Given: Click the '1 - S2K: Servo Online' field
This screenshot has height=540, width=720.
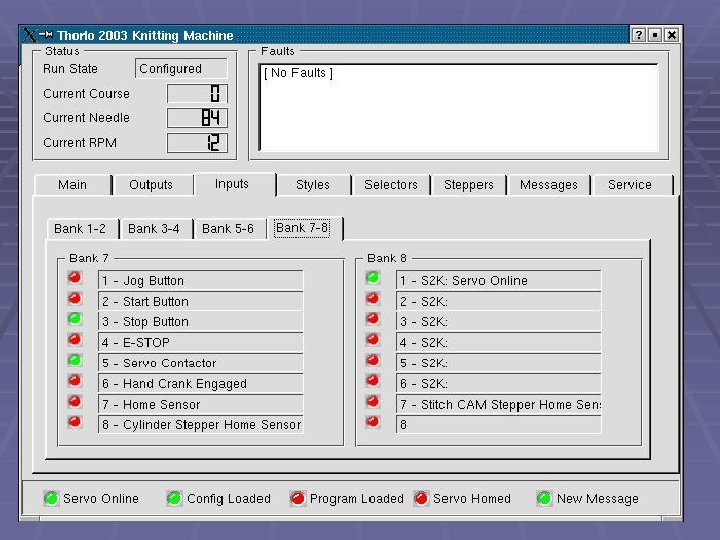Looking at the screenshot, I should [x=499, y=280].
